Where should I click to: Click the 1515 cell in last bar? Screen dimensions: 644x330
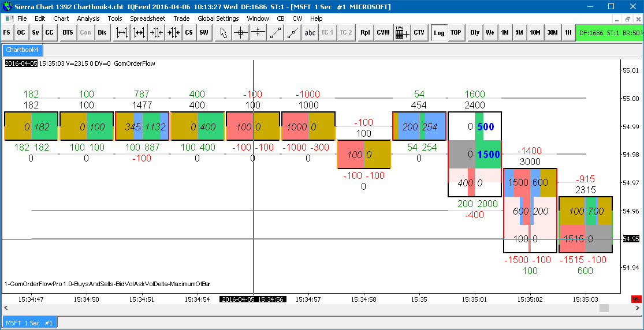click(574, 238)
